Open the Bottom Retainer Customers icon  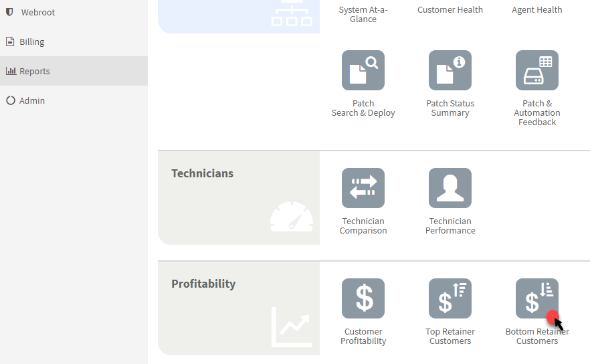(x=537, y=298)
